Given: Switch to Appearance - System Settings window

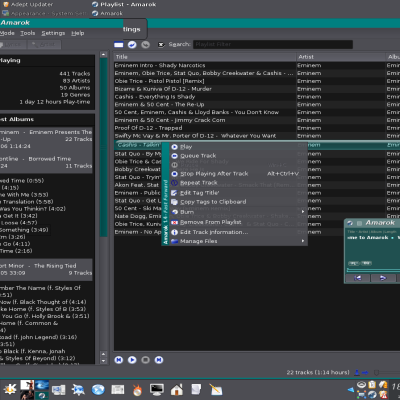Looking at the screenshot, I should click(44, 13).
